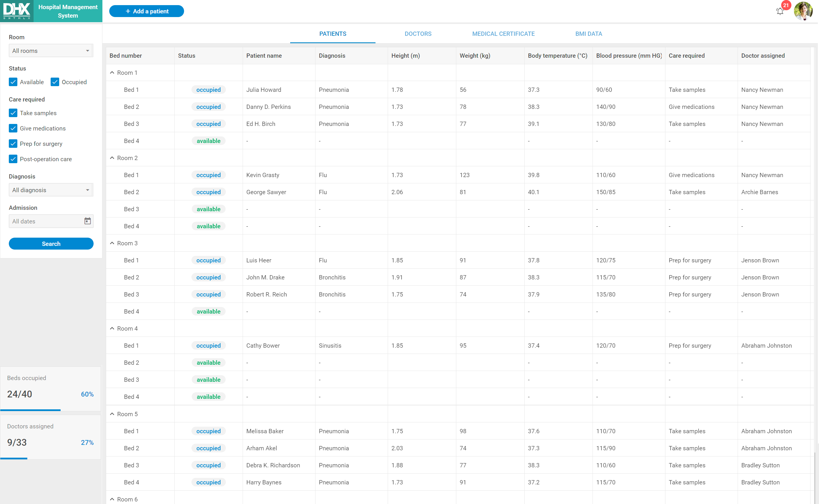This screenshot has width=819, height=504.
Task: Open the All diagnosis dropdown
Action: pos(51,190)
